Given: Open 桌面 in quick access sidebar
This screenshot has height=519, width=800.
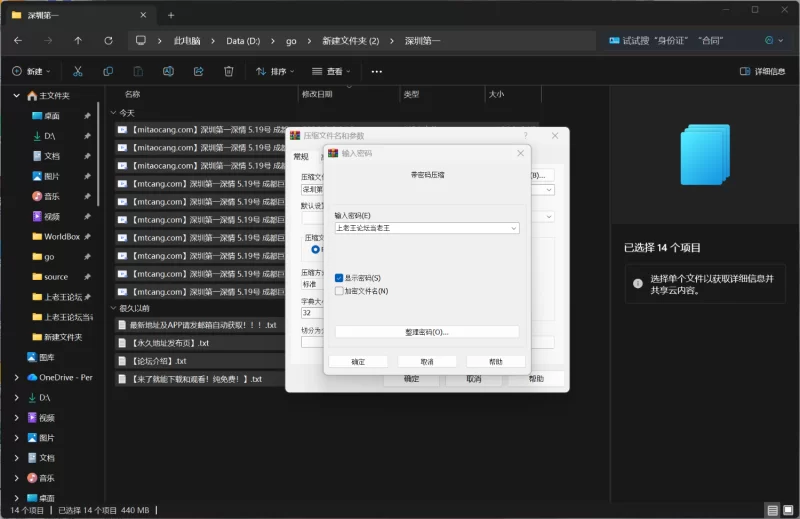Looking at the screenshot, I should point(52,116).
